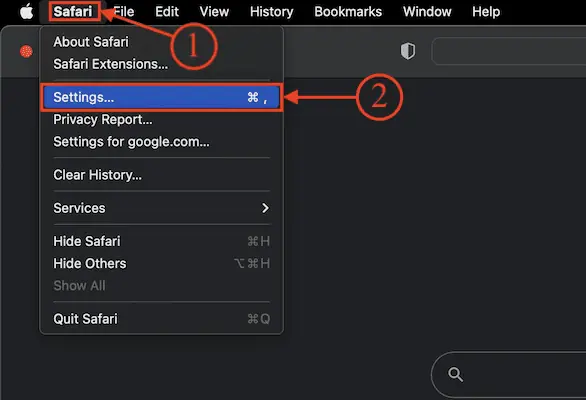Image resolution: width=586 pixels, height=400 pixels.
Task: Open the History menu
Action: click(272, 12)
